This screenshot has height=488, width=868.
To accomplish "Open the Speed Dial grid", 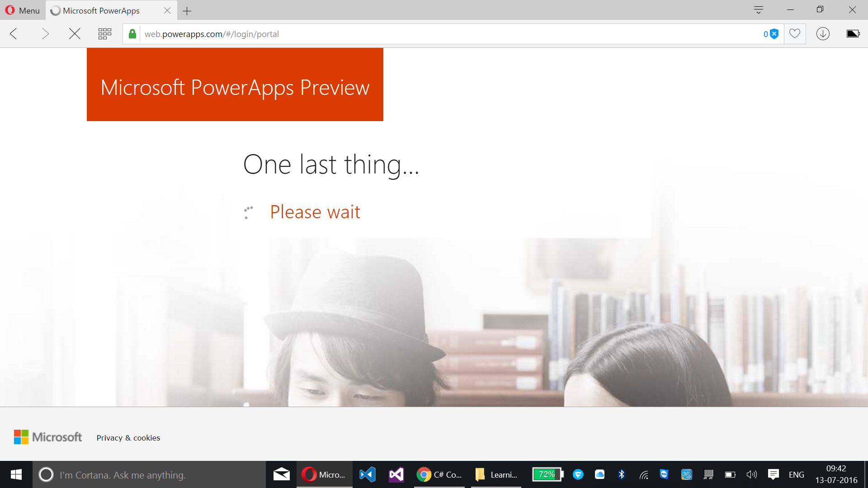I will 105,34.
